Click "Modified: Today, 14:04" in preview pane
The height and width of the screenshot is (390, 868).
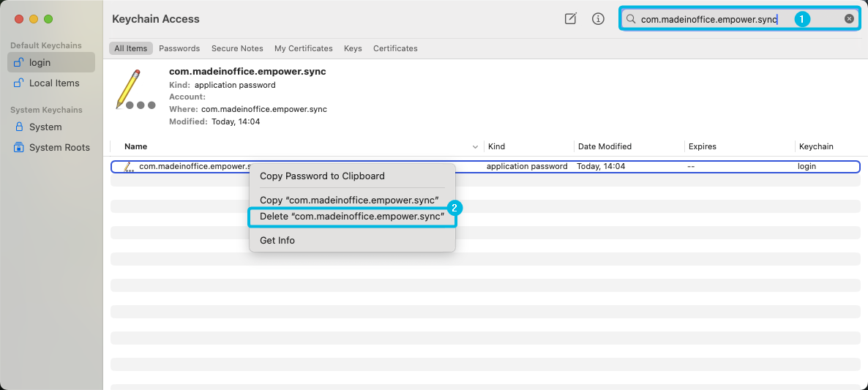(214, 121)
